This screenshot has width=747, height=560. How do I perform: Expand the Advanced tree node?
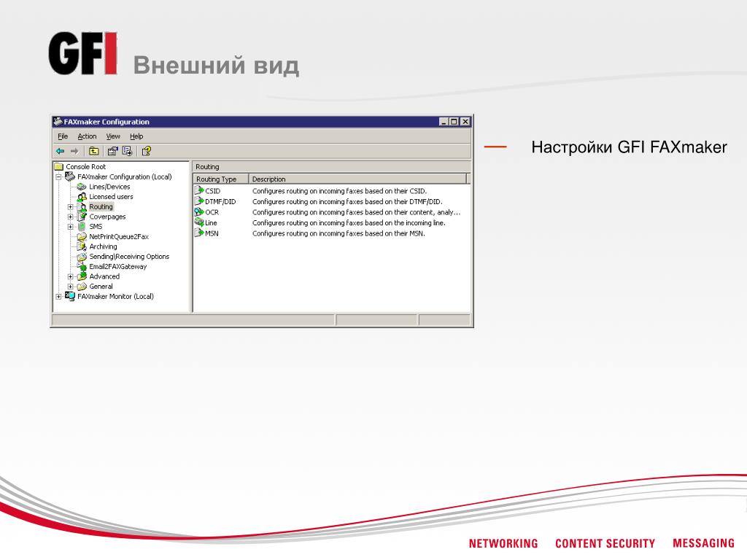point(71,276)
